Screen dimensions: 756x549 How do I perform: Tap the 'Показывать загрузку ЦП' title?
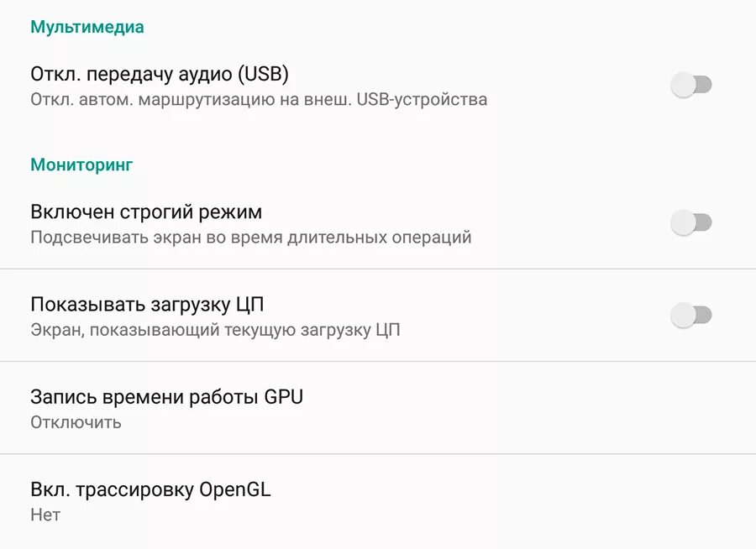click(148, 304)
